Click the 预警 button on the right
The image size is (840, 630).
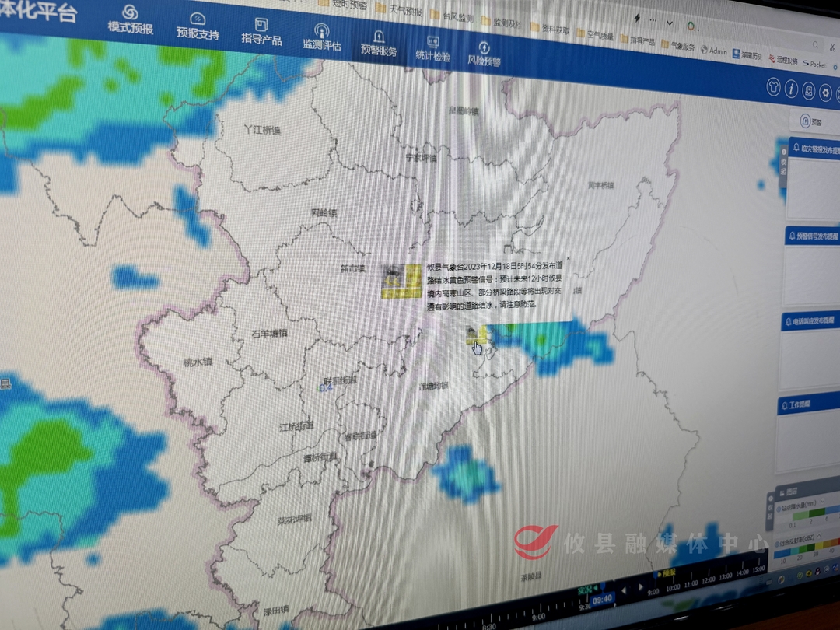[x=812, y=121]
